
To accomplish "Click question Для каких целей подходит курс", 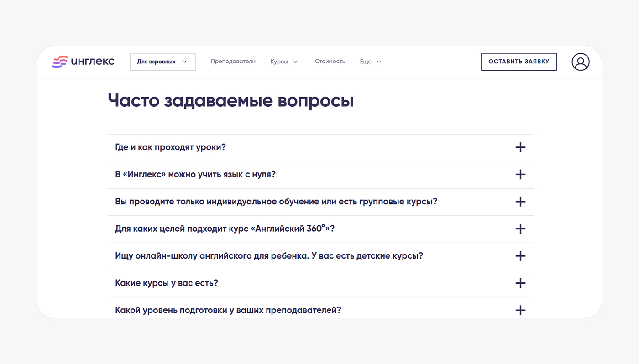I will click(225, 229).
